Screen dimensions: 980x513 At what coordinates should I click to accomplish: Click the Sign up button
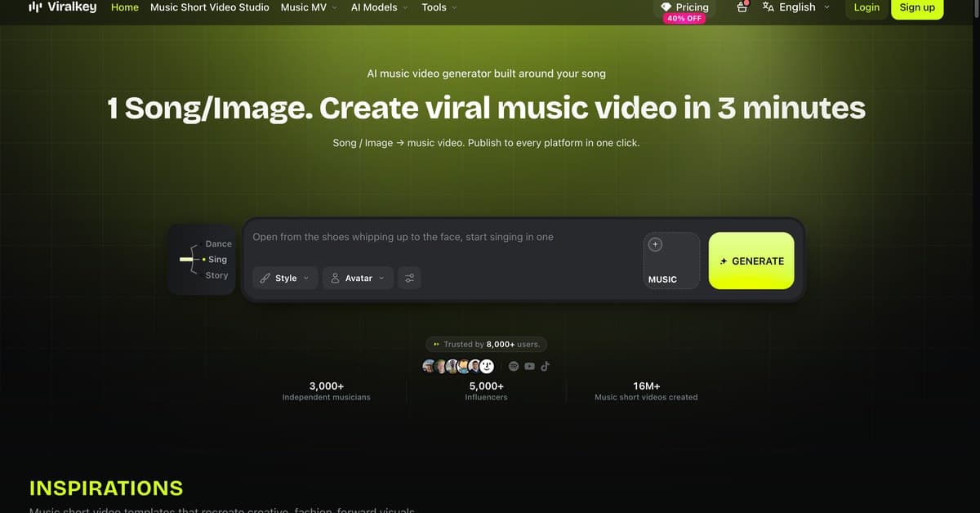point(917,7)
